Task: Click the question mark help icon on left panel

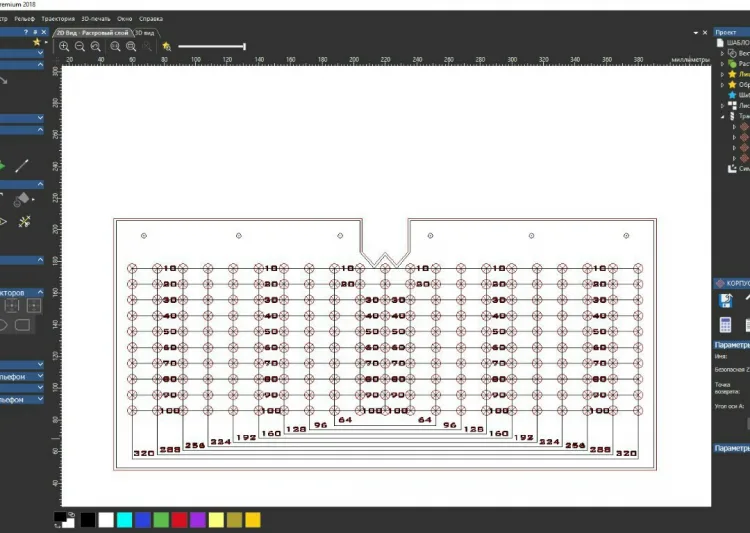Action: pyautogui.click(x=26, y=32)
